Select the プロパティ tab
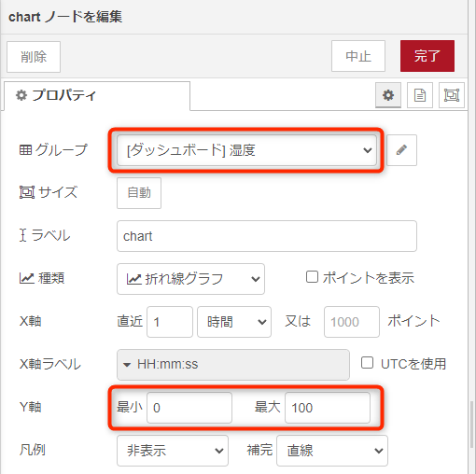 97,95
